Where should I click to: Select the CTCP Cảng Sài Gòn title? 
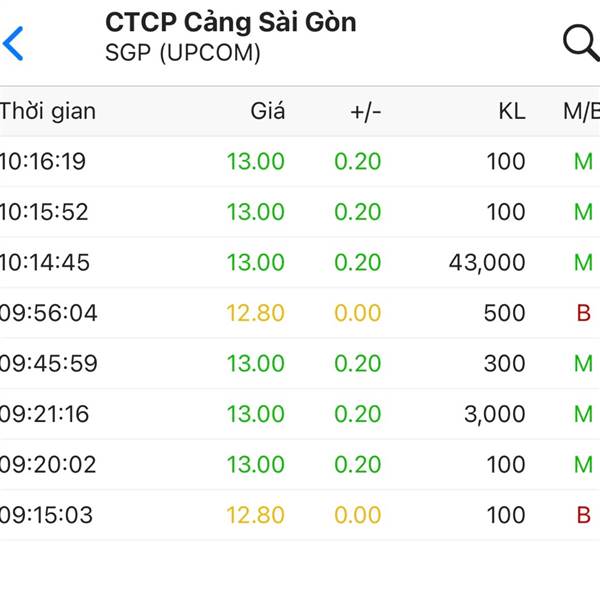(x=231, y=22)
